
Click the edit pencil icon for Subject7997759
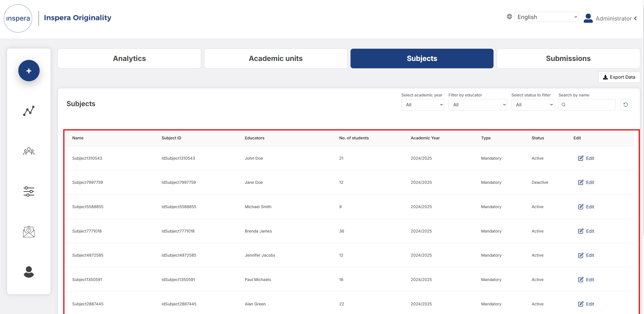[x=581, y=182]
